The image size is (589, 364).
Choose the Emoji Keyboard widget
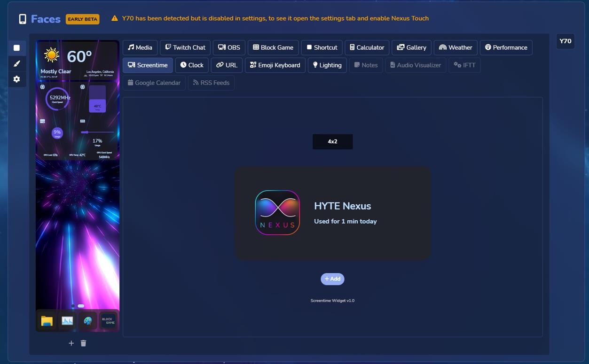pyautogui.click(x=275, y=65)
